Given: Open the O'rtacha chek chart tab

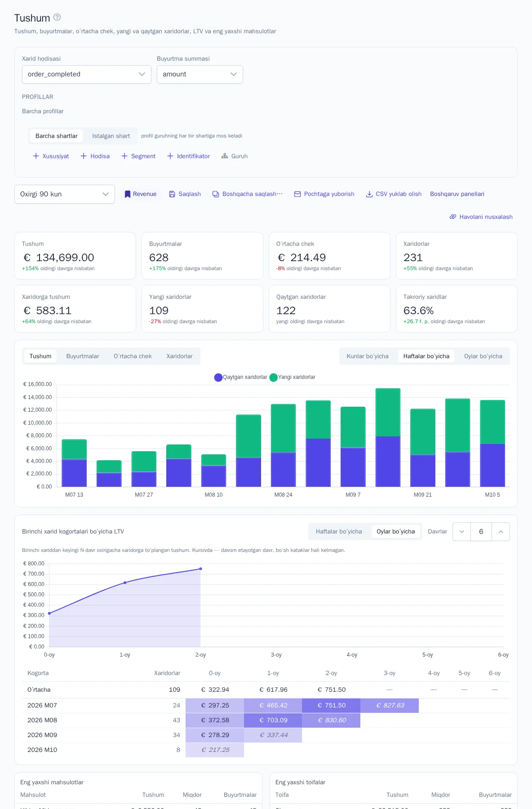Looking at the screenshot, I should point(133,356).
